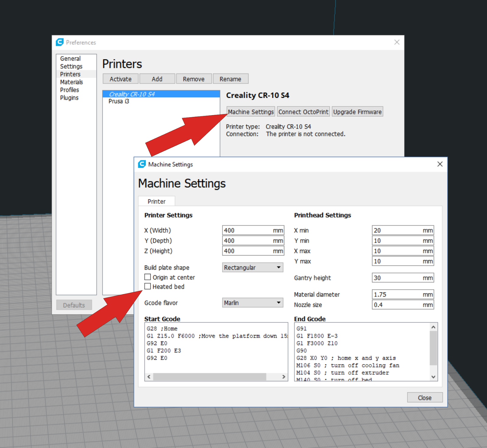This screenshot has width=487, height=448.
Task: Click Connect OctoPrint button
Action: click(303, 112)
